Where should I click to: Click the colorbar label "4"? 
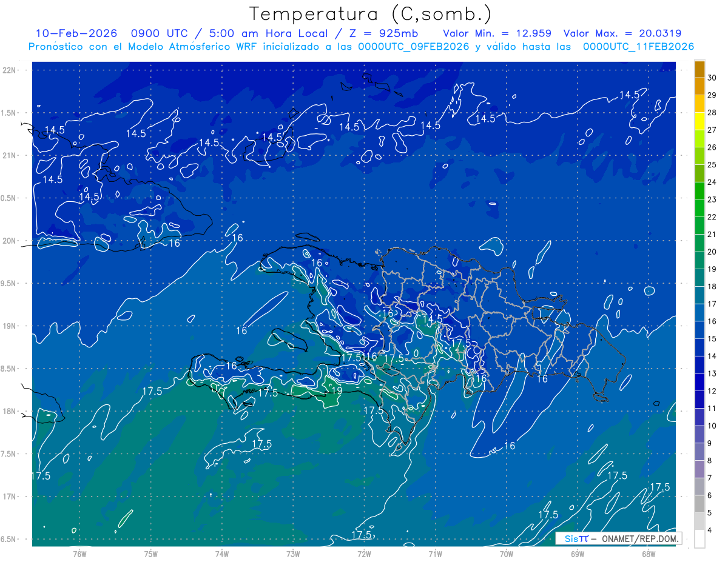point(709,530)
